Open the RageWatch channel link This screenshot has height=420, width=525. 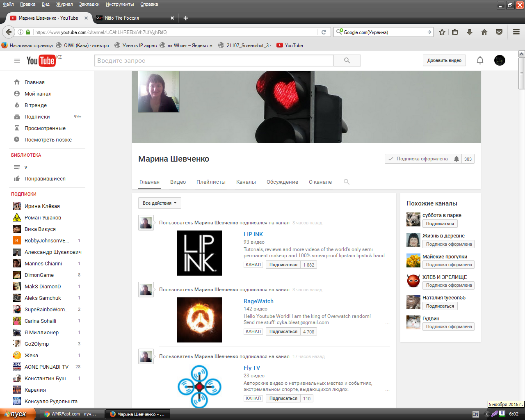[x=258, y=301]
